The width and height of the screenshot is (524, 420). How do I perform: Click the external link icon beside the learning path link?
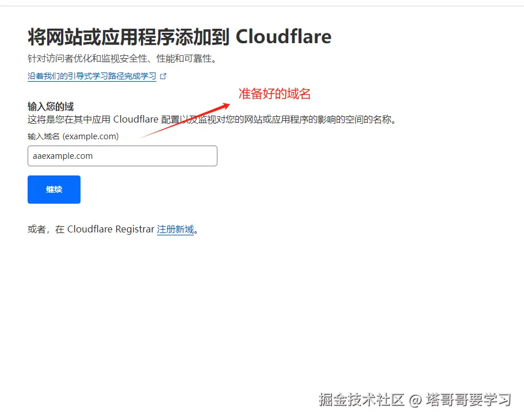(163, 77)
